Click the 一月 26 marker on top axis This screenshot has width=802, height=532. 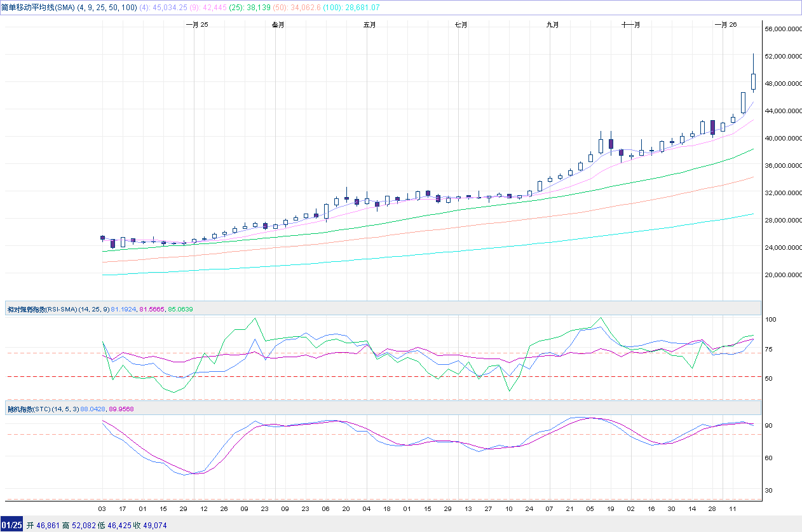(725, 25)
